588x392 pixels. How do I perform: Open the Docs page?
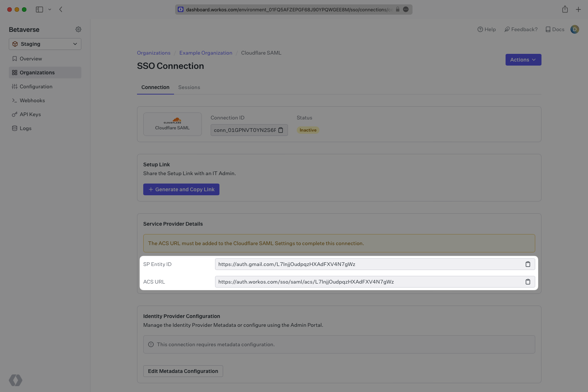[x=555, y=29]
